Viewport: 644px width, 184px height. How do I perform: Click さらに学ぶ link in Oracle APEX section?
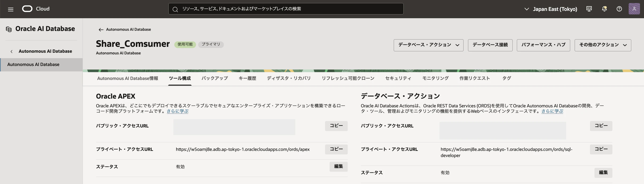coord(177,111)
